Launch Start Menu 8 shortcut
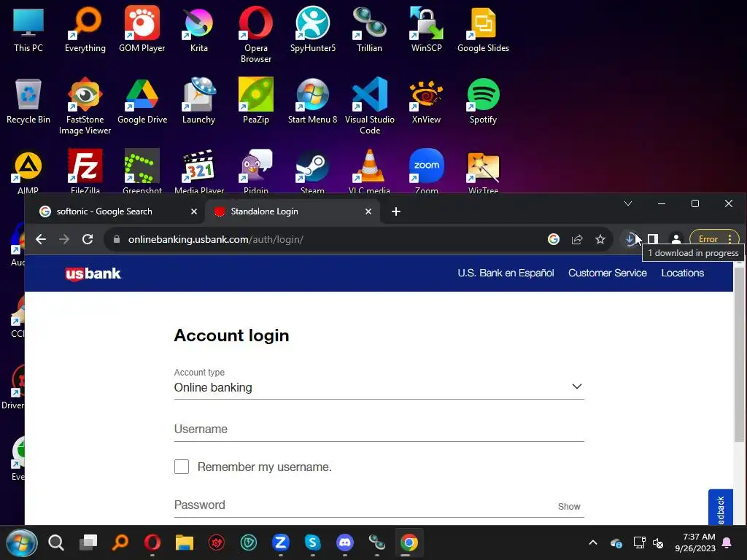The height and width of the screenshot is (560, 747). click(x=312, y=101)
